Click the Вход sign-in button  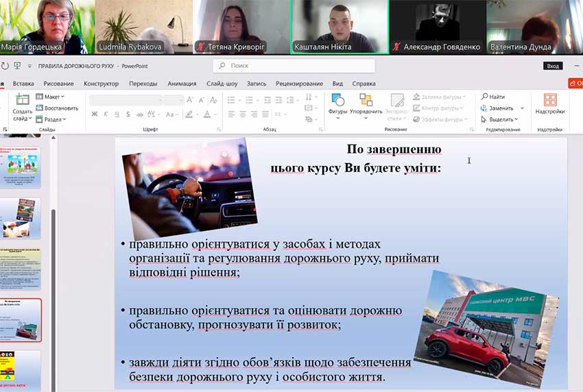click(x=552, y=66)
